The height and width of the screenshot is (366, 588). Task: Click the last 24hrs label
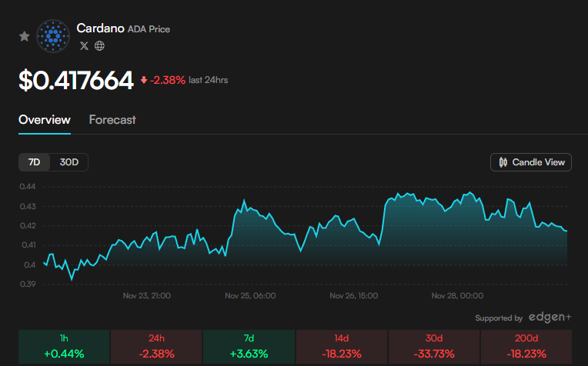tap(208, 80)
